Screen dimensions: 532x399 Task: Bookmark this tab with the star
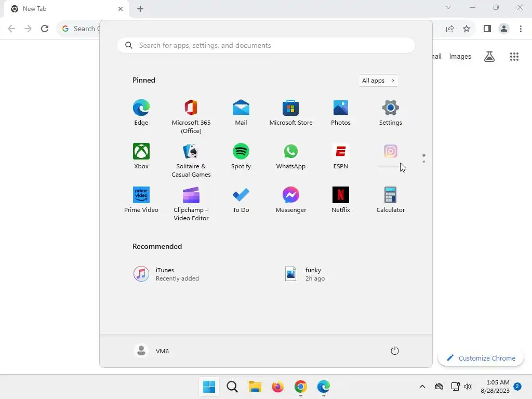467,29
